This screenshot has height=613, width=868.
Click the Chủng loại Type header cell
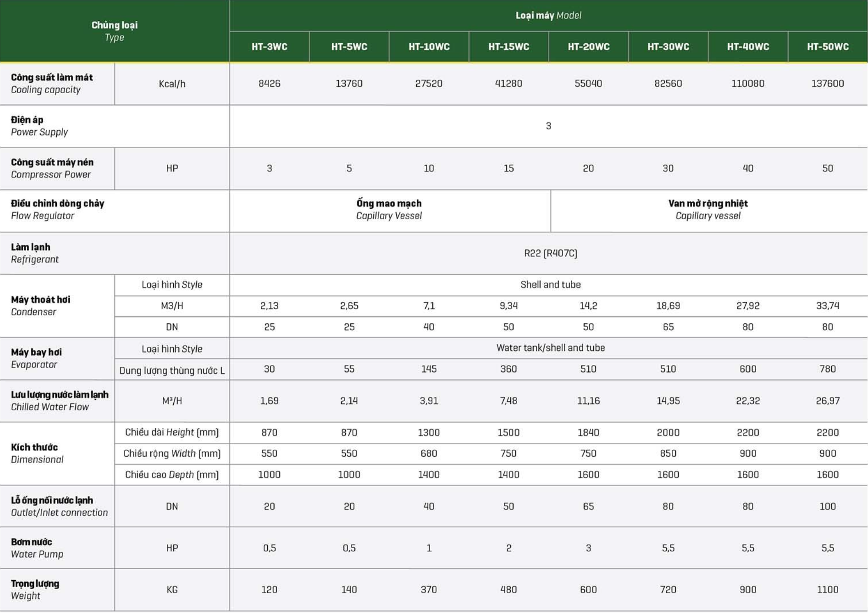(114, 31)
